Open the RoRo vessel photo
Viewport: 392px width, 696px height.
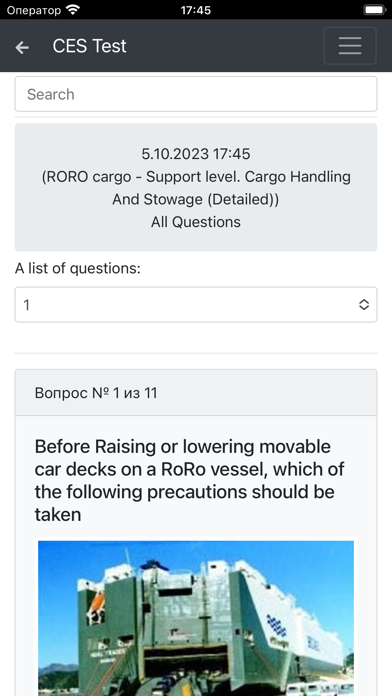click(196, 618)
